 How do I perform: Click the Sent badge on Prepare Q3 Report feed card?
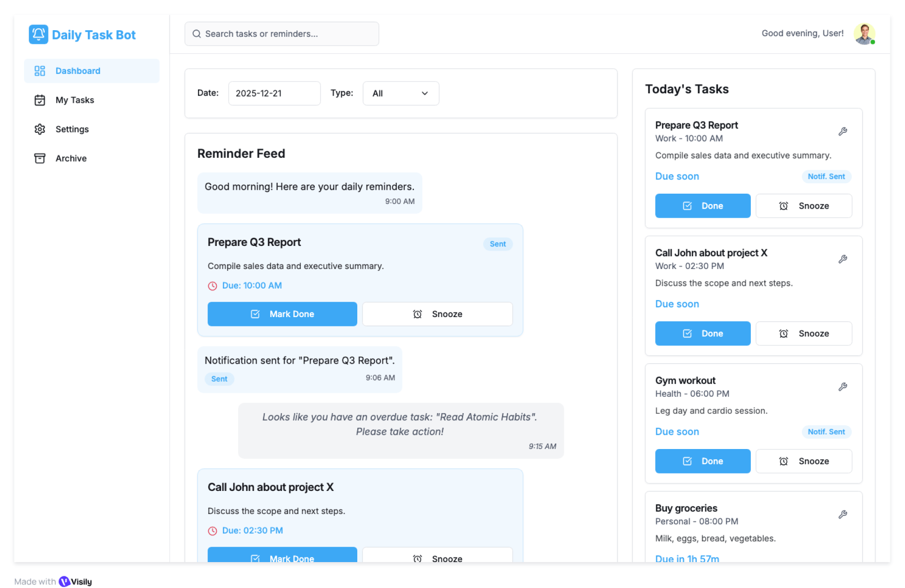[497, 244]
